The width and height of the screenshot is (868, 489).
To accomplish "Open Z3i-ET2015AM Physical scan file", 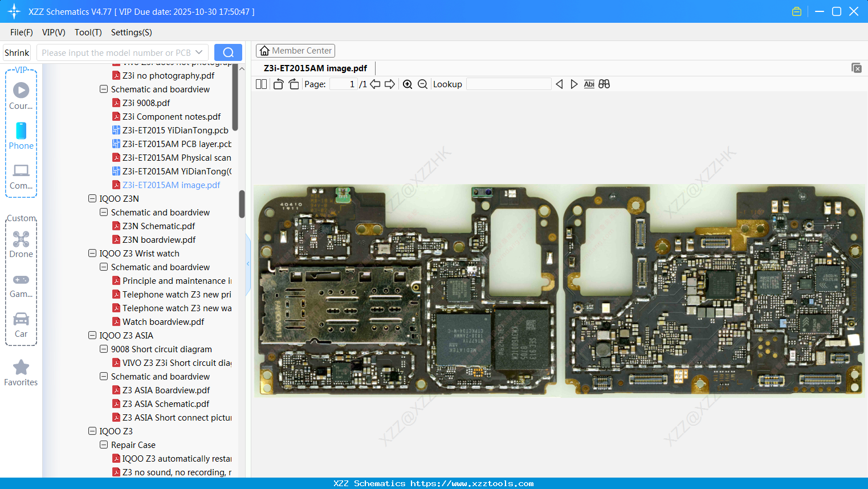I will tap(177, 158).
